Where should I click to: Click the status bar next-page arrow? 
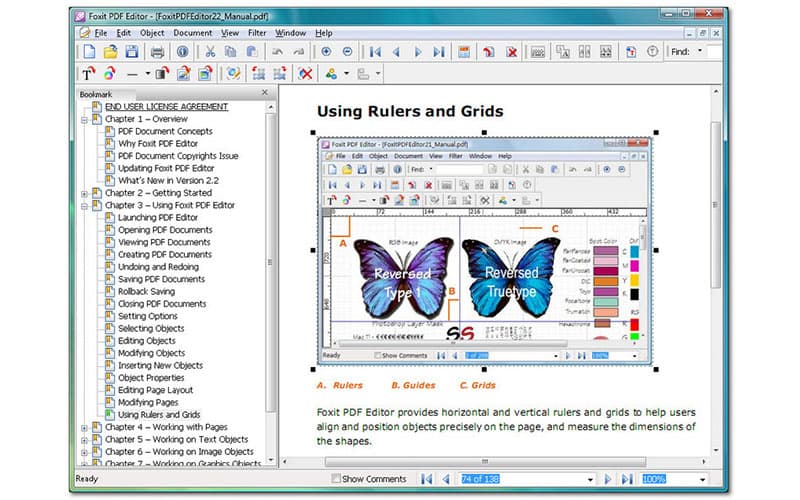(608, 479)
